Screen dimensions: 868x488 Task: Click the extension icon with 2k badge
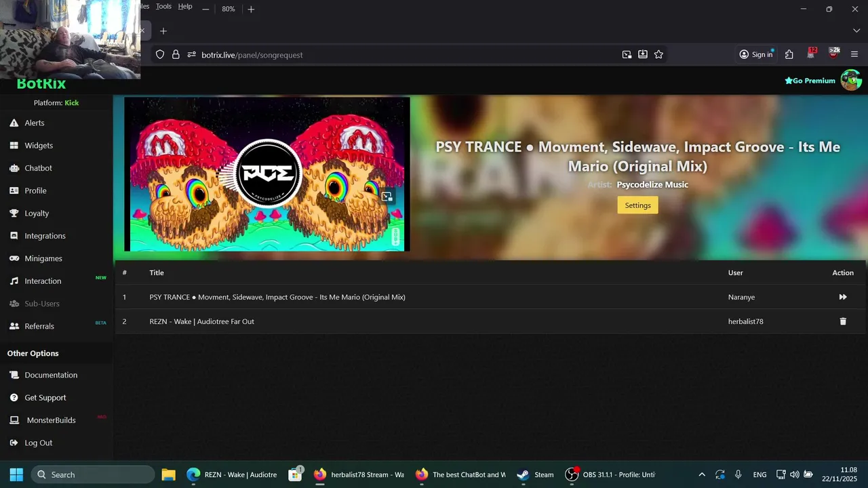click(834, 54)
